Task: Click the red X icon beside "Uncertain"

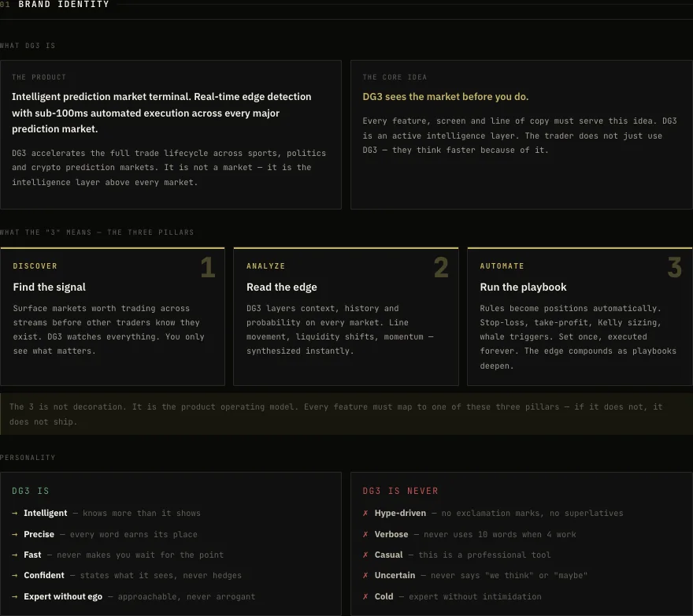Action: 365,575
